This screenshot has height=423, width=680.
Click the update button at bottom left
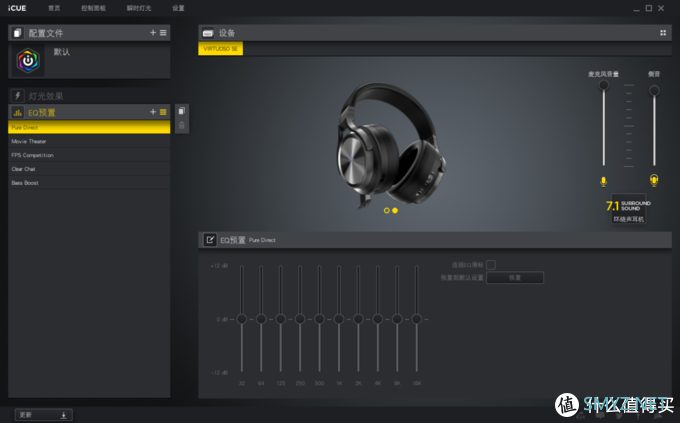coord(43,415)
